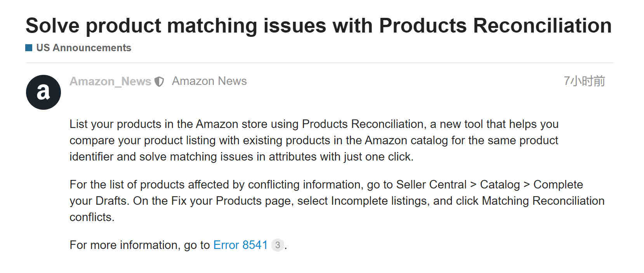Click the post timestamp 7小时前
Screen dimensions: 644x273
coord(584,81)
